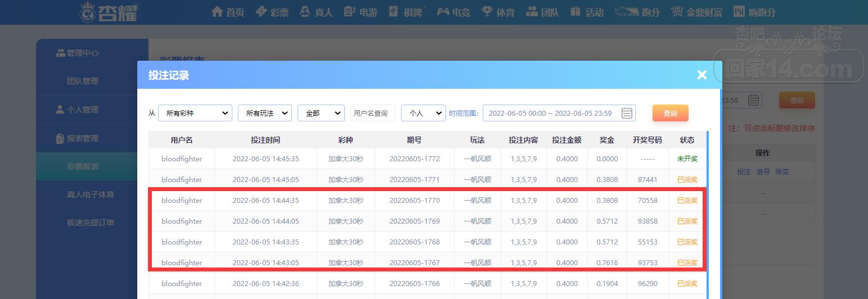Expand the 所有玩法 play type dropdown
868x299 pixels.
click(265, 113)
